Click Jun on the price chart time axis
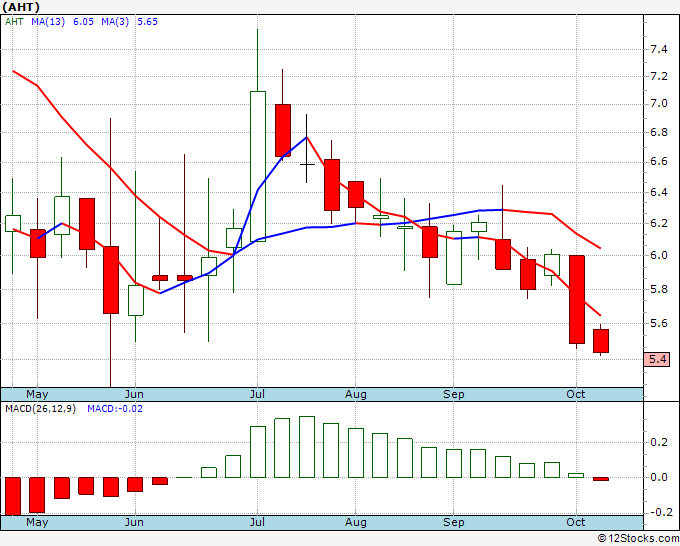Screen dimensions: 680x546 [134, 394]
